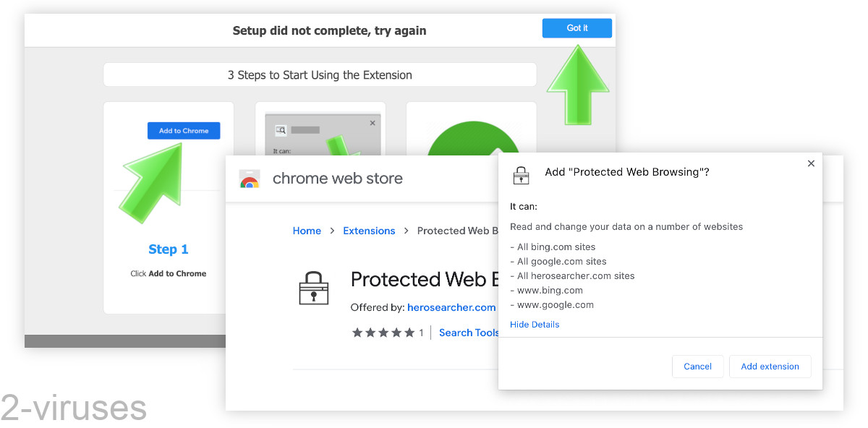Collapse permissions with Hide Details
This screenshot has width=868, height=428.
coord(535,324)
